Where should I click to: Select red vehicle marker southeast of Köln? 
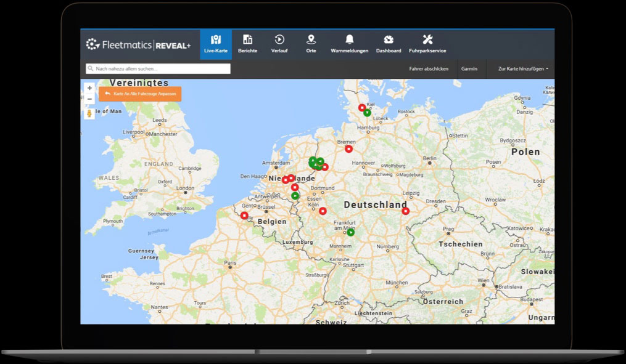pyautogui.click(x=323, y=211)
